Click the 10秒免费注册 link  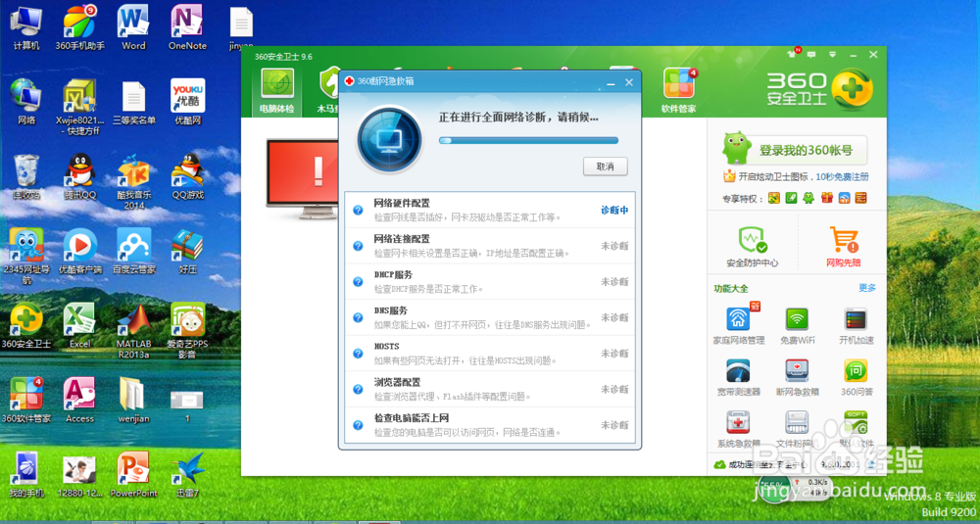[842, 176]
